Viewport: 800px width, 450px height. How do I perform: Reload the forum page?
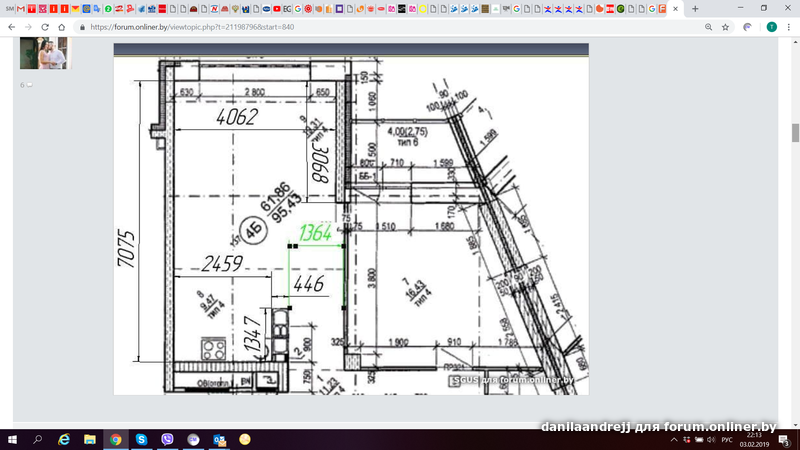[x=46, y=27]
